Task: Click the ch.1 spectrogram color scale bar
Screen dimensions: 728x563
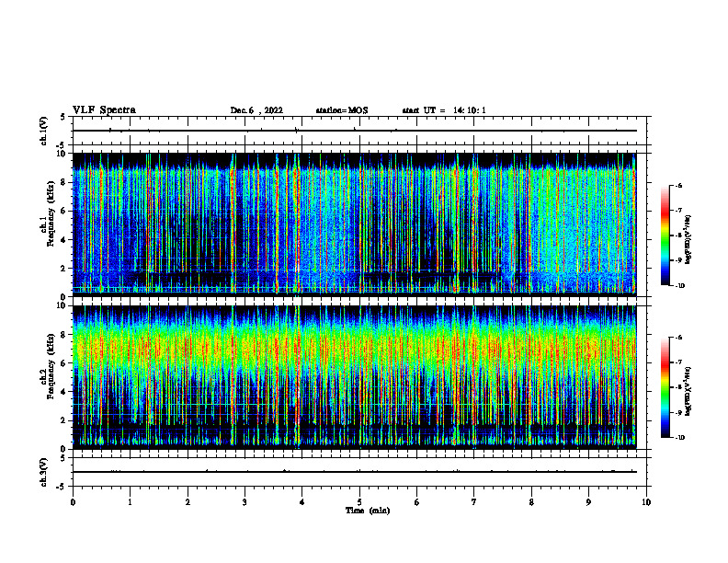Action: [665, 236]
